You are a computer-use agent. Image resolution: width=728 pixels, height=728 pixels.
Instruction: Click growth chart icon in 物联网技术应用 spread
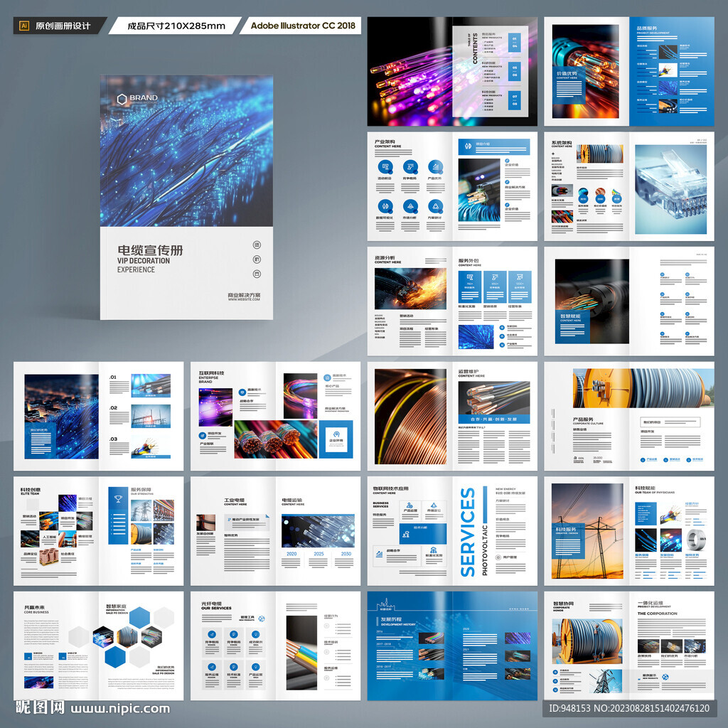[380, 554]
